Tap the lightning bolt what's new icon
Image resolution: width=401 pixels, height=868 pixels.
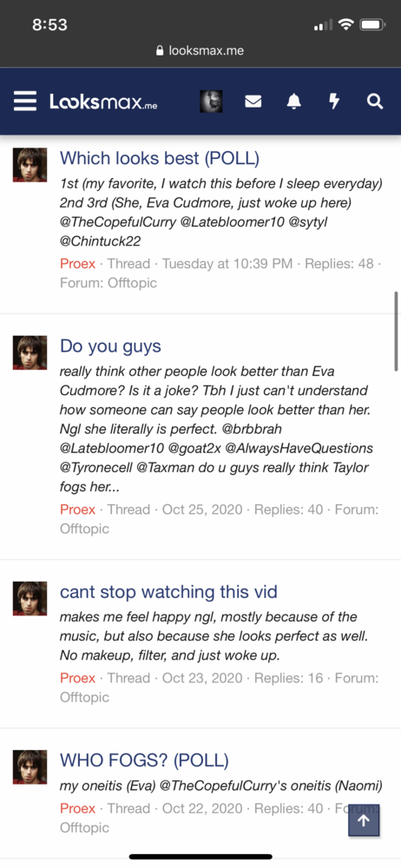(334, 102)
